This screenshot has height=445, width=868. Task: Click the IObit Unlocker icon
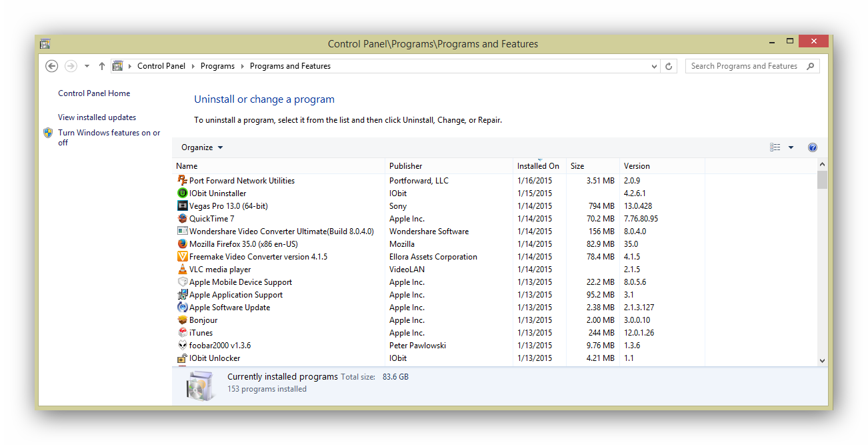tap(183, 358)
